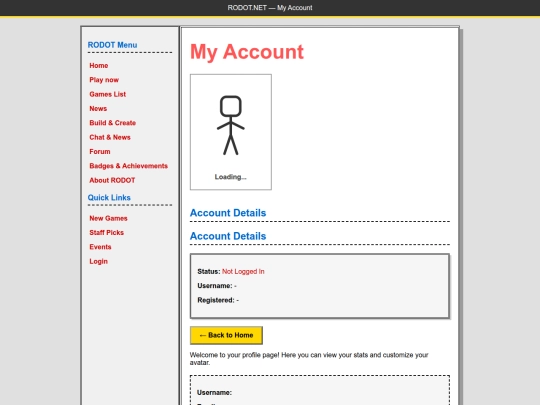Open the Forum link

coord(100,152)
